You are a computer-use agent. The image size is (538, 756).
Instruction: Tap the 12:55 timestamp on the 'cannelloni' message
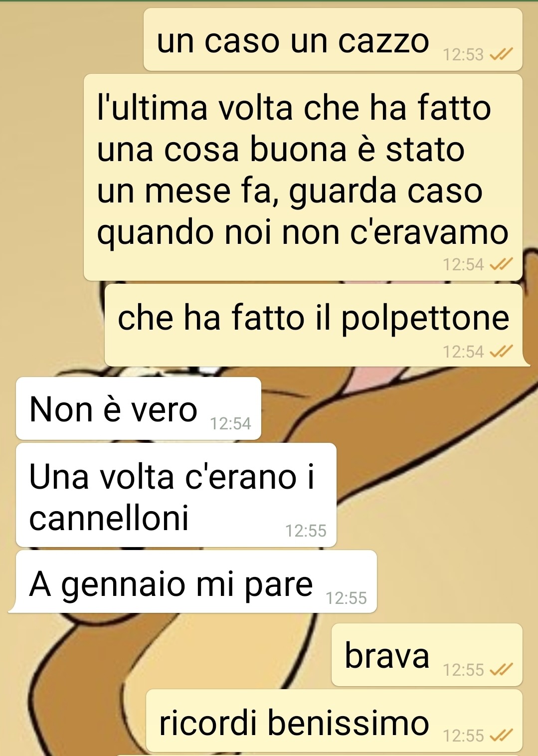click(306, 531)
